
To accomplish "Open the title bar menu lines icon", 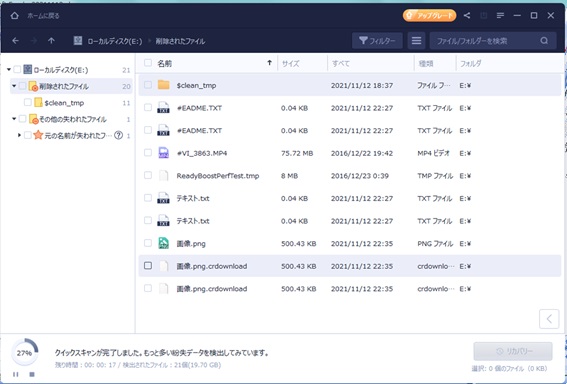I will tap(500, 16).
